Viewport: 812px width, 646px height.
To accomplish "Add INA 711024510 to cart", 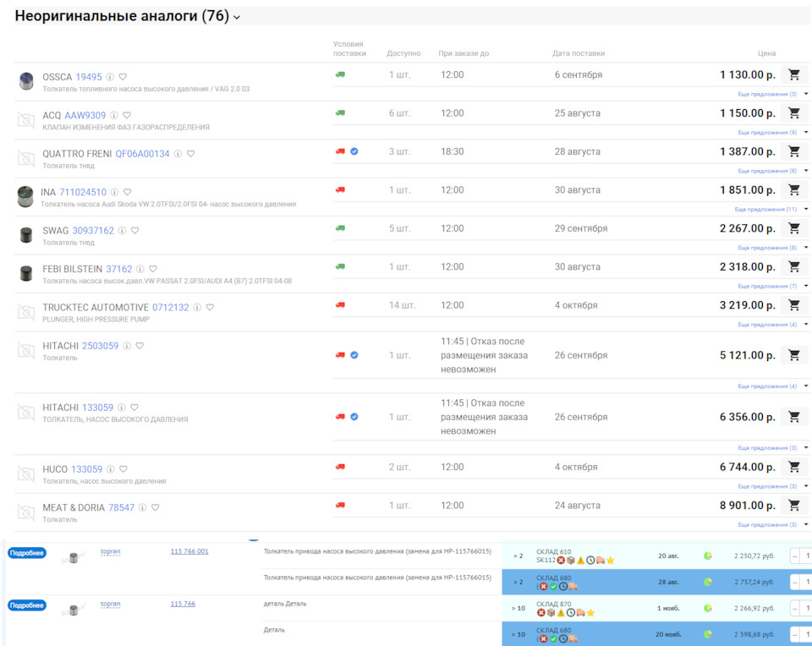I will click(x=794, y=190).
